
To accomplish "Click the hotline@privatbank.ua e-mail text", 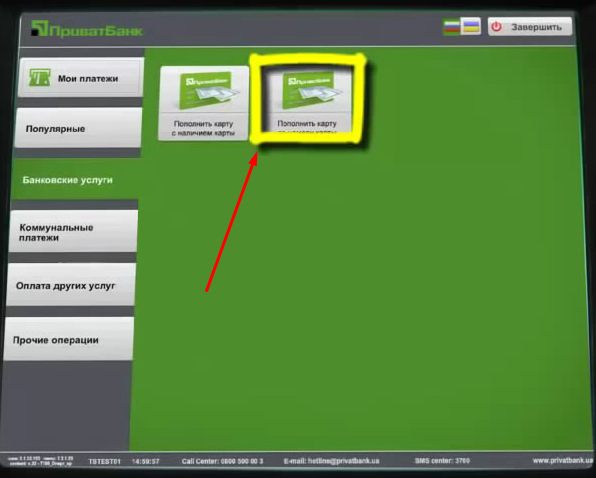I will [x=331, y=461].
